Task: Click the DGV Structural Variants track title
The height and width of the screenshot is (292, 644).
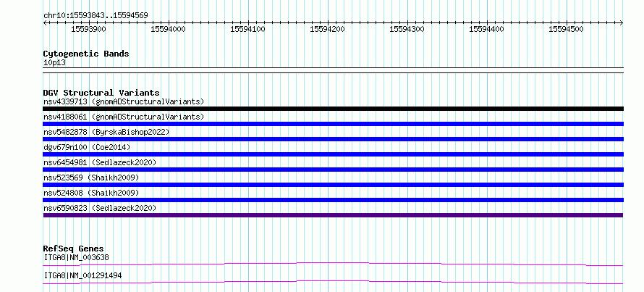Action: point(101,93)
